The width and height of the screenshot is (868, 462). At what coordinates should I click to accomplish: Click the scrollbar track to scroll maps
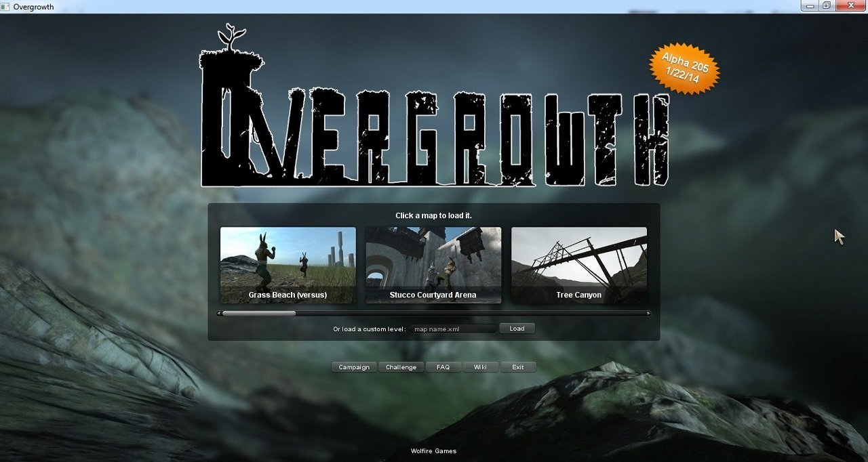click(x=475, y=313)
